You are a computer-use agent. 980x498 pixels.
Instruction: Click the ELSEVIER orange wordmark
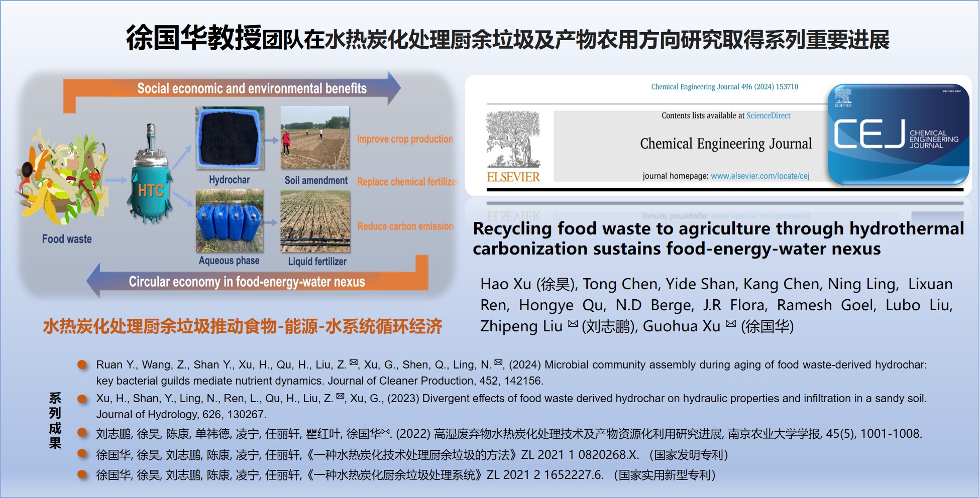pos(513,177)
